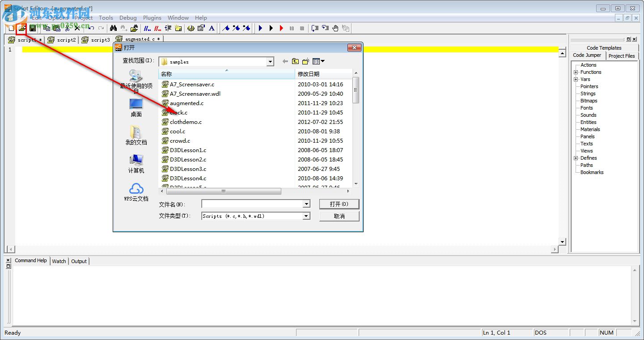Go to 桌面 (Desktop) in the places bar
644x340 pixels.
(x=136, y=108)
